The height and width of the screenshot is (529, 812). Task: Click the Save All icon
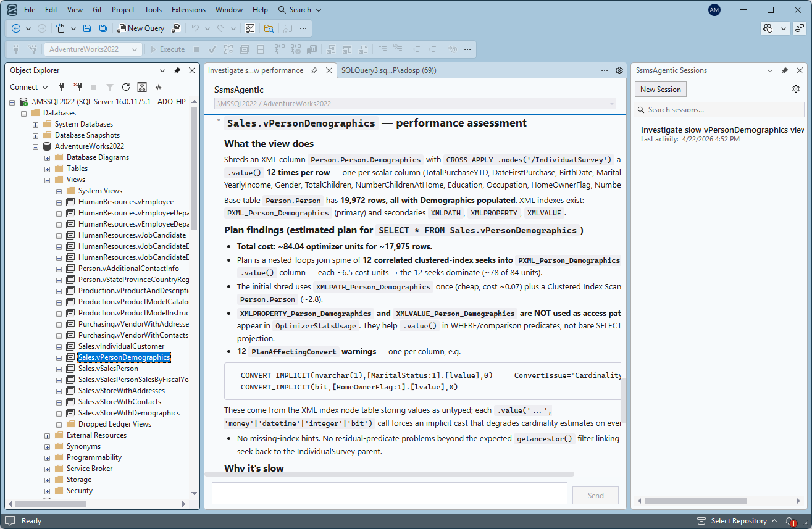(x=104, y=28)
